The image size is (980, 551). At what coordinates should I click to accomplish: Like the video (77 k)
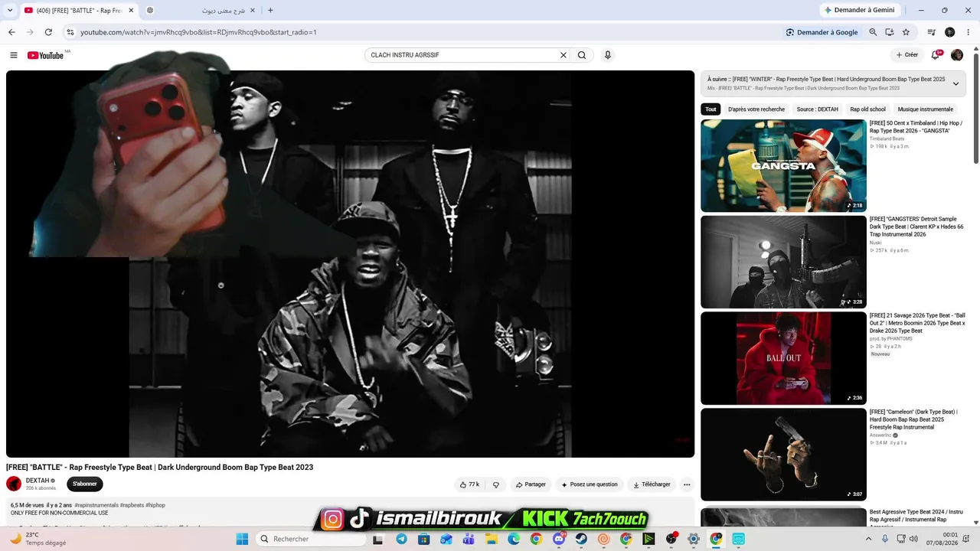(x=469, y=484)
